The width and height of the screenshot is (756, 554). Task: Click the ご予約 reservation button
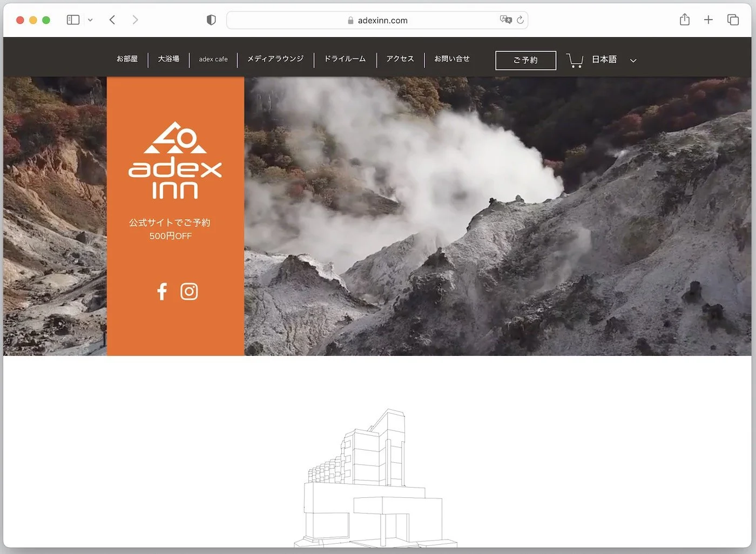525,60
